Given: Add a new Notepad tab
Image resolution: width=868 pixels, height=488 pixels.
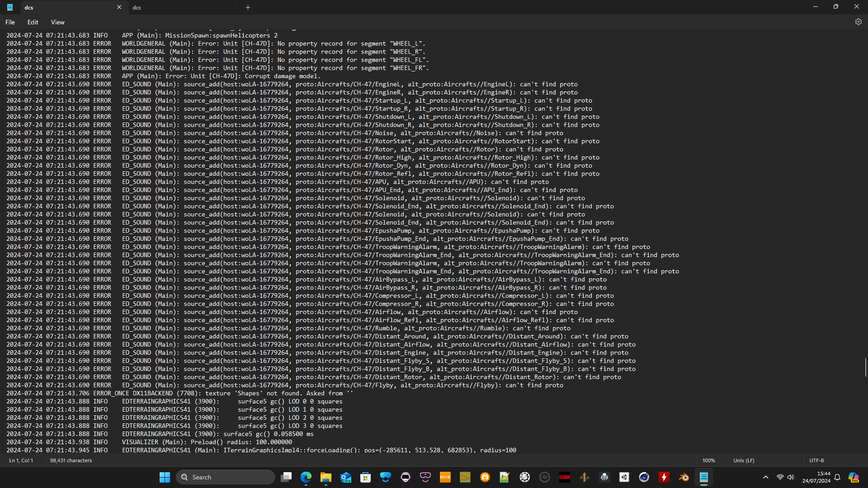Looking at the screenshot, I should pyautogui.click(x=248, y=7).
